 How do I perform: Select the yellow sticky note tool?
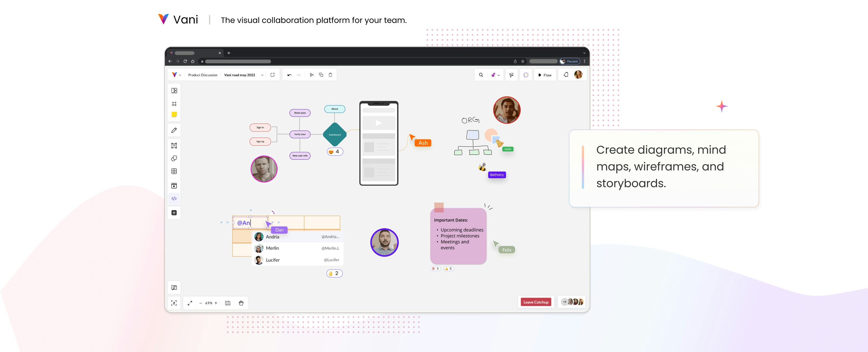174,115
